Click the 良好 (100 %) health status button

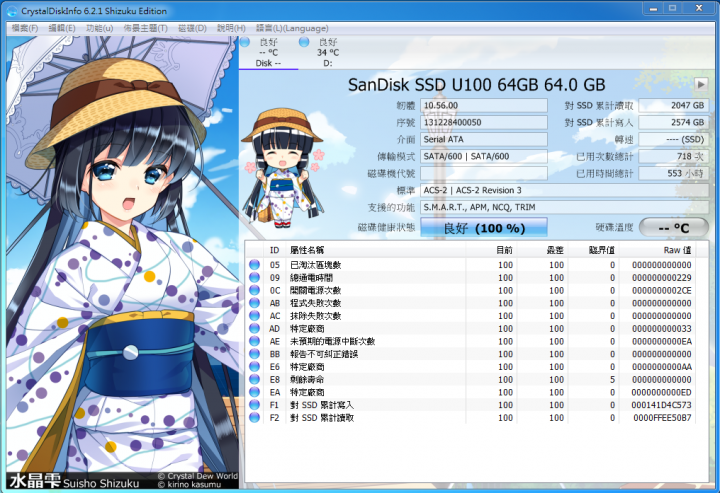(484, 228)
